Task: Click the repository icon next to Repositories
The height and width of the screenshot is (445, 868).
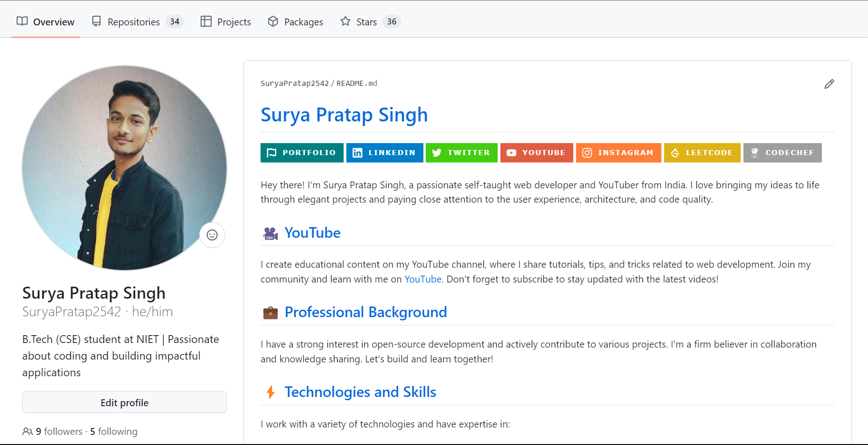Action: coord(96,21)
